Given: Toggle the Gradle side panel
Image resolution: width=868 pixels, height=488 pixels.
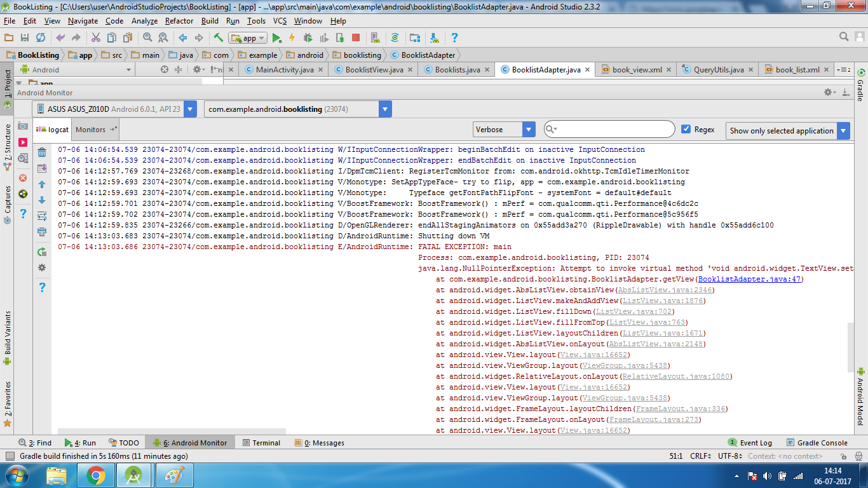Looking at the screenshot, I should pyautogui.click(x=861, y=85).
